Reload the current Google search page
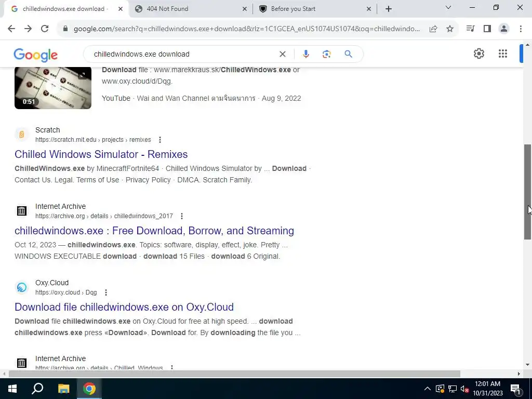 pyautogui.click(x=45, y=29)
